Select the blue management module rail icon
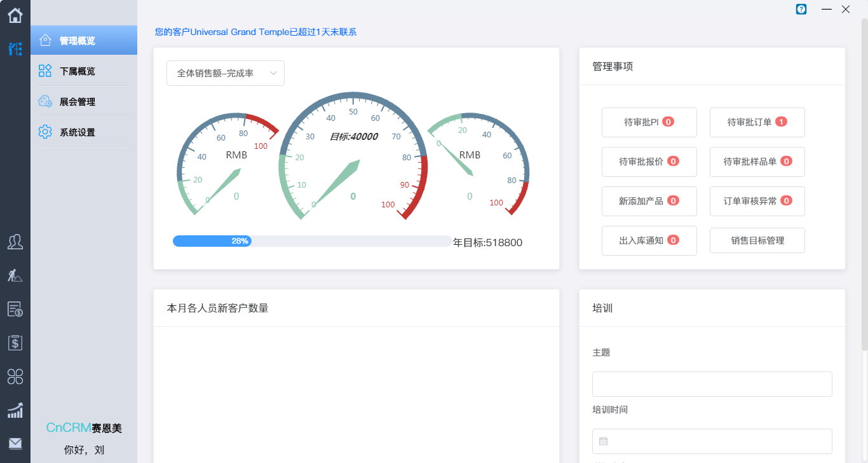This screenshot has height=463, width=868. (15, 49)
